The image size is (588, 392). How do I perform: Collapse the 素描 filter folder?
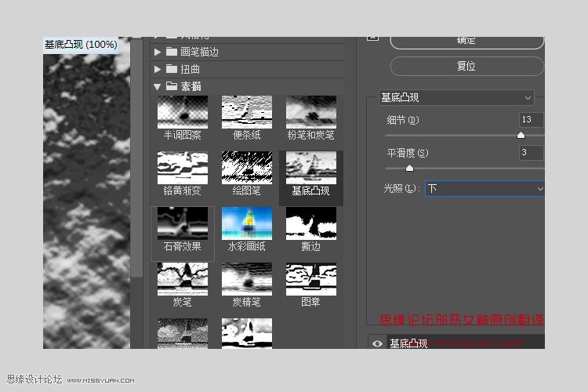157,87
